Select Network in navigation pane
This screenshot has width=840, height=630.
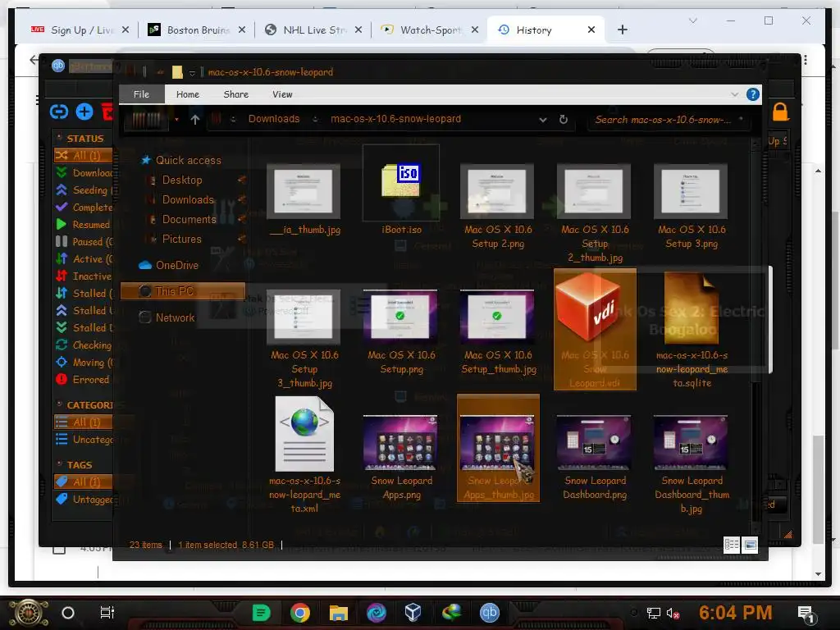175,317
